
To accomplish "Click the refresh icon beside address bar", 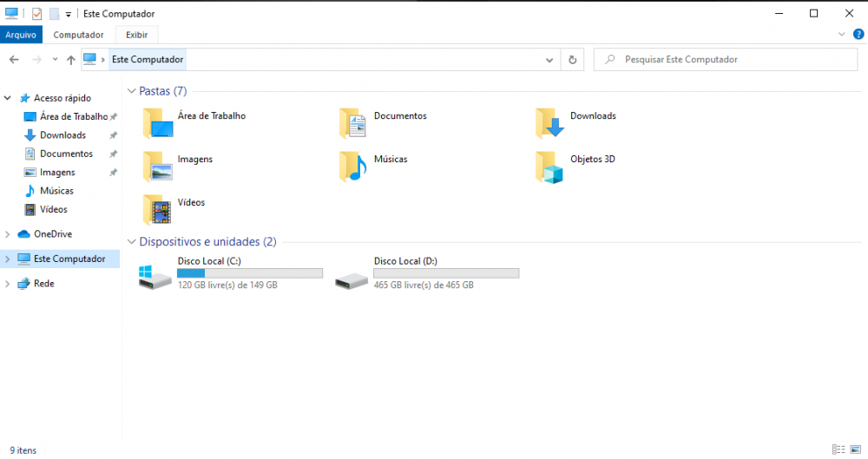I will tap(572, 60).
